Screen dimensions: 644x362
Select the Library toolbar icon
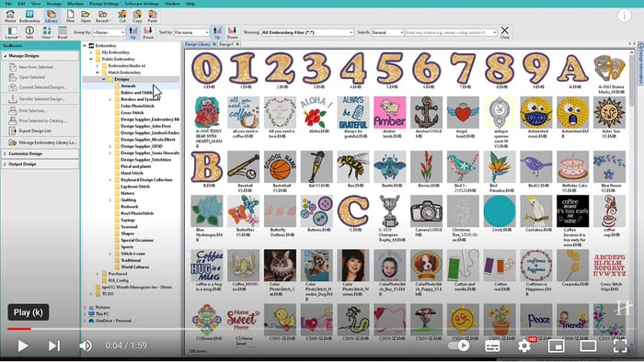(51, 16)
